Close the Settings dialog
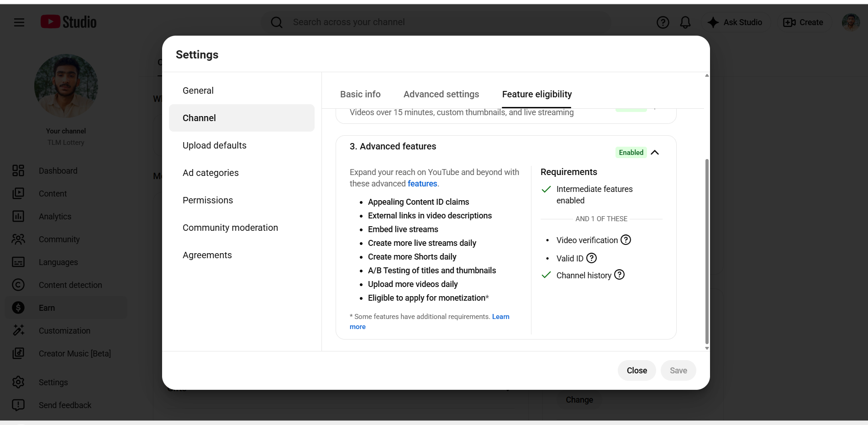 point(637,371)
